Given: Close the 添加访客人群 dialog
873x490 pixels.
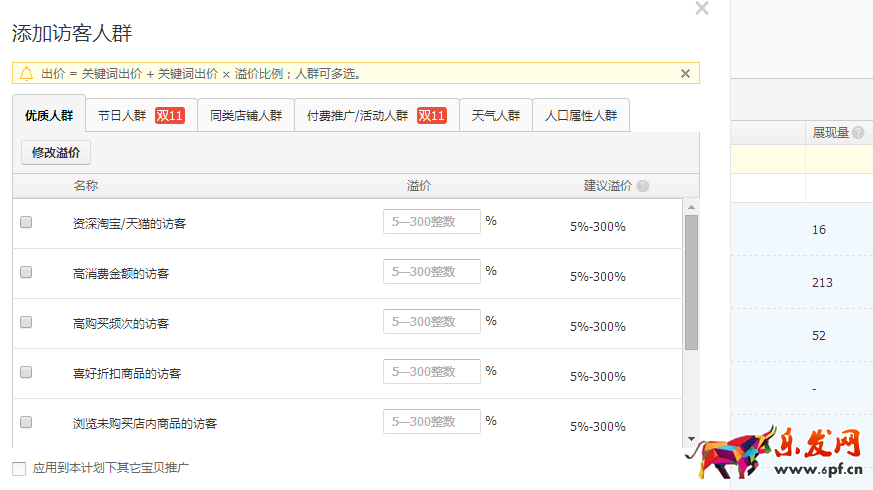Looking at the screenshot, I should pos(701,9).
